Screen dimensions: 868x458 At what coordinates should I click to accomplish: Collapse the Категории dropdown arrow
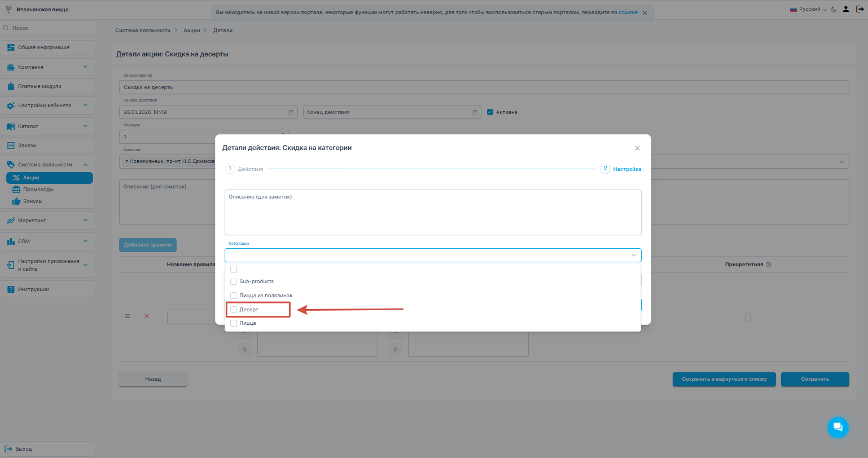634,256
